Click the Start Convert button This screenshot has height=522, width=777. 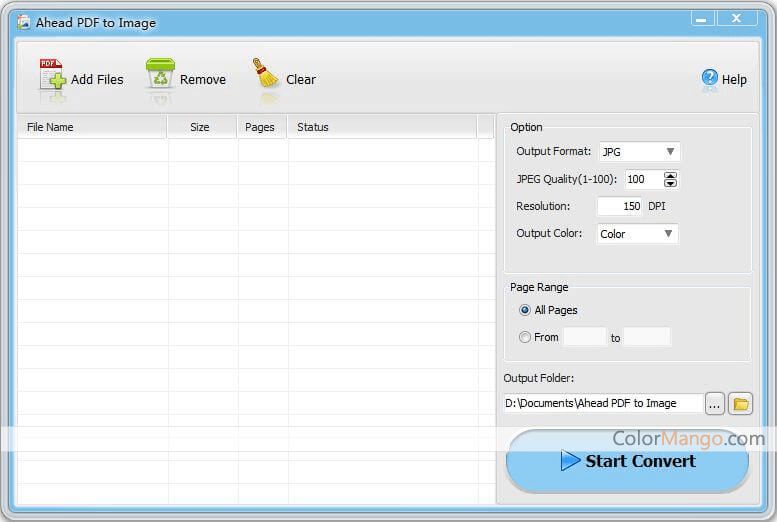coord(627,461)
